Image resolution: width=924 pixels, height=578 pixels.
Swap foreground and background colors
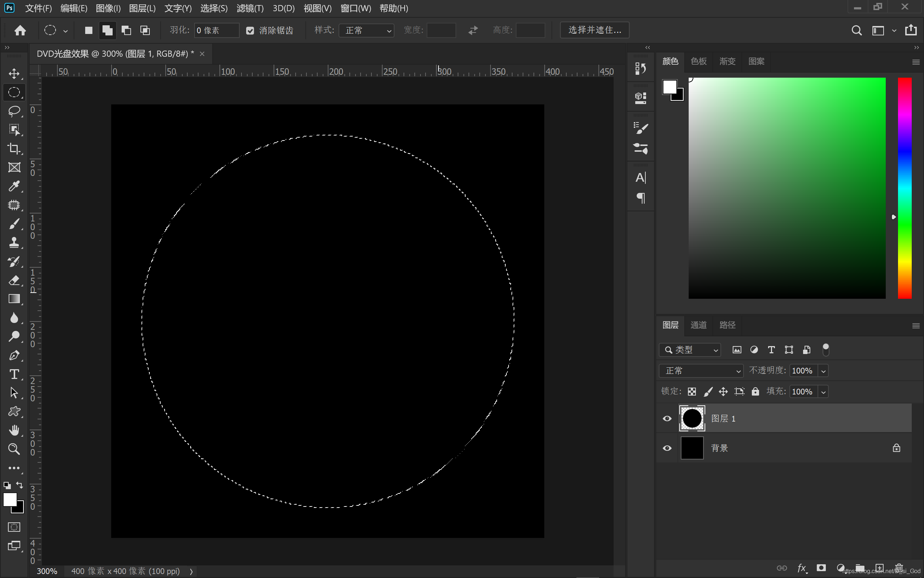pyautogui.click(x=19, y=485)
